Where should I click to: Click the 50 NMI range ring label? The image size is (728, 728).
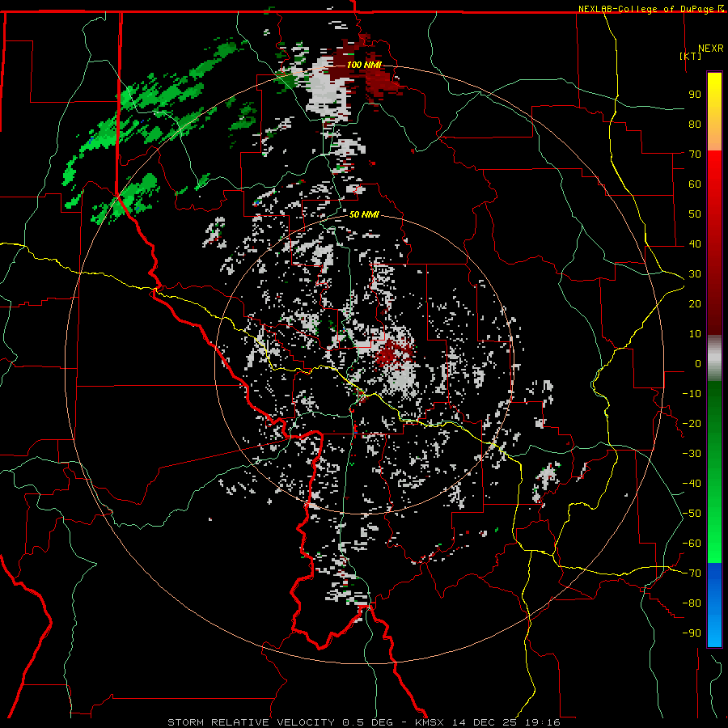(364, 214)
